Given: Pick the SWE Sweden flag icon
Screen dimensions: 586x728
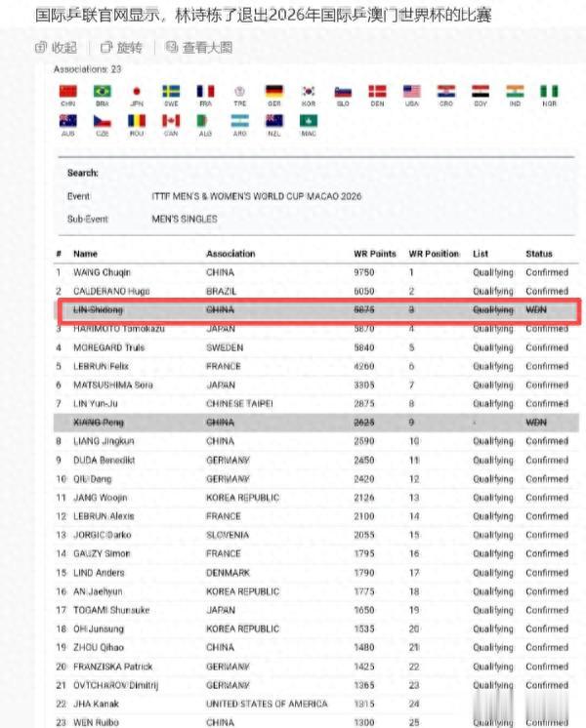Looking at the screenshot, I should pos(171,92).
